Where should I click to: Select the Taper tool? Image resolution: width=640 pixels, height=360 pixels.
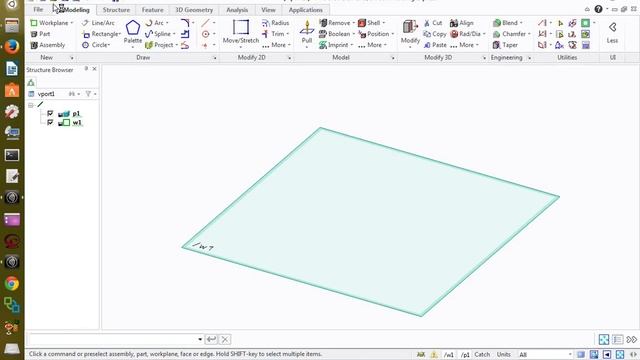(505, 45)
